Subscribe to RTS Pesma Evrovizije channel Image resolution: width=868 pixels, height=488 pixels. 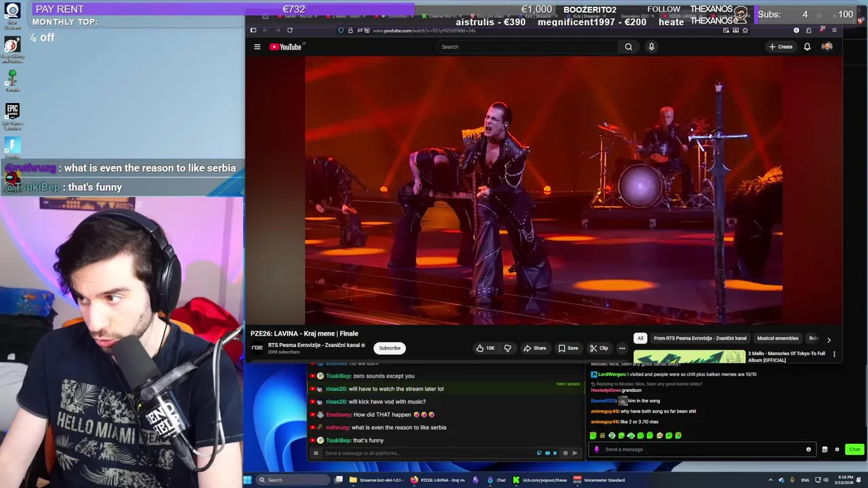point(389,348)
